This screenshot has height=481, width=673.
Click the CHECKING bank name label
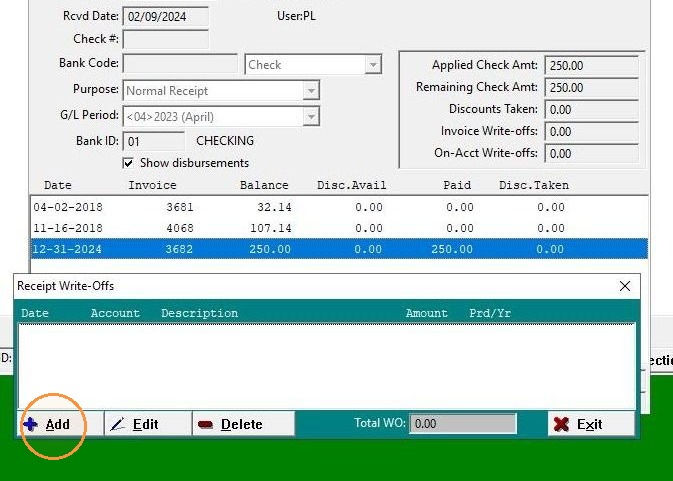[225, 141]
